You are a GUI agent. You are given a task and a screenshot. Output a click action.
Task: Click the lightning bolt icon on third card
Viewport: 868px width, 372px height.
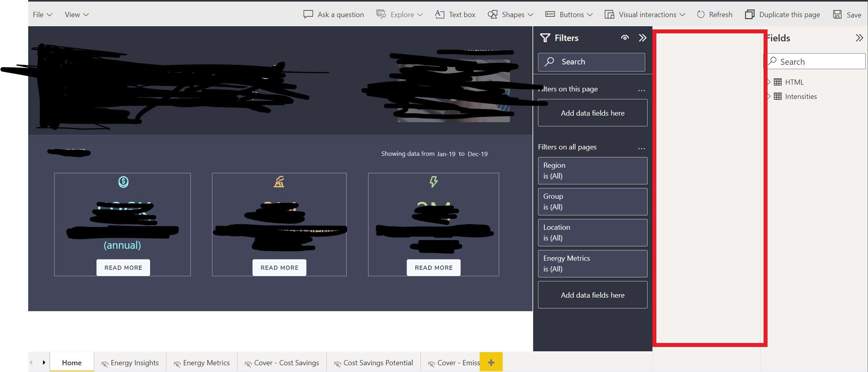(x=434, y=182)
